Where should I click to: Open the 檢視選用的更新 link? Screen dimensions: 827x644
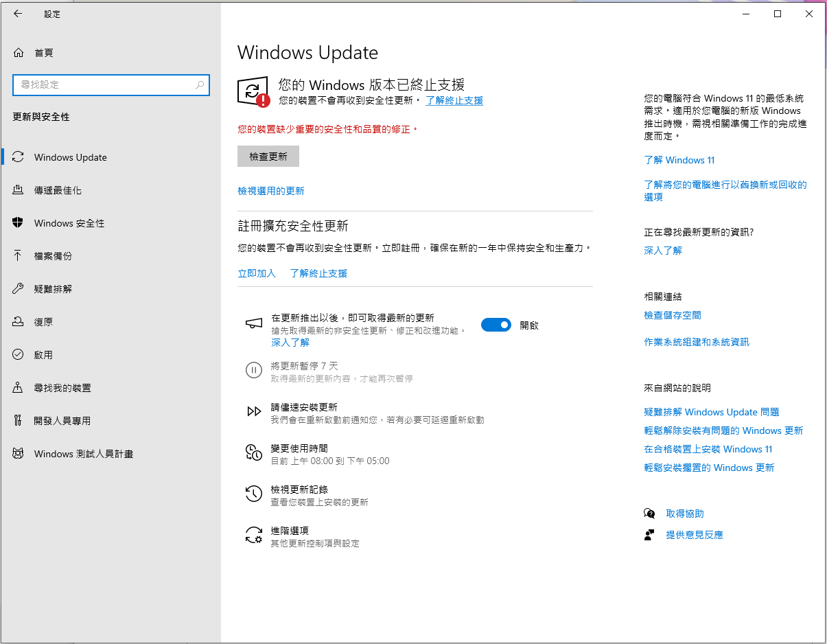tap(271, 191)
